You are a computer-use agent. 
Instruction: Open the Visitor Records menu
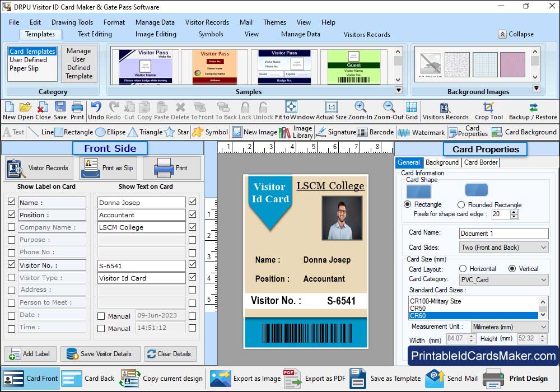(x=207, y=22)
